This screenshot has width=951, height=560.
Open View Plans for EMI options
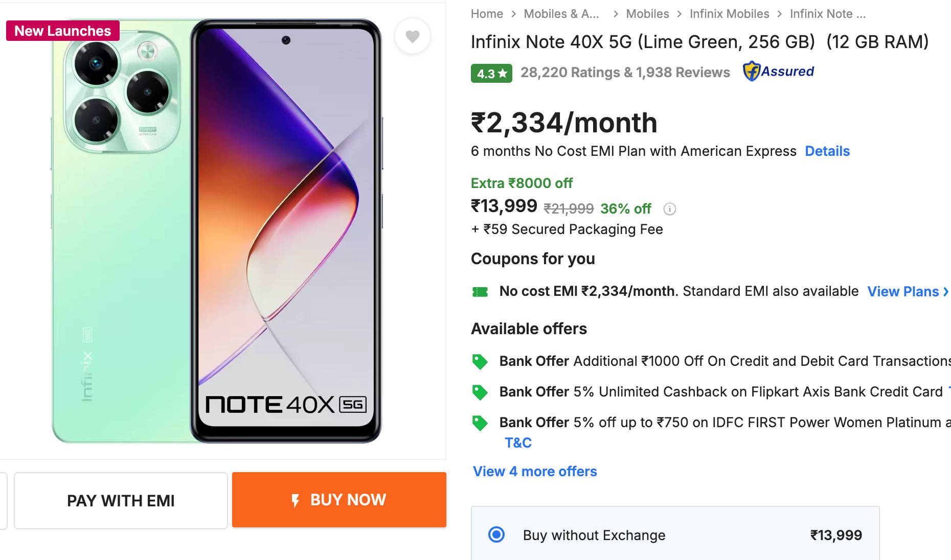908,291
